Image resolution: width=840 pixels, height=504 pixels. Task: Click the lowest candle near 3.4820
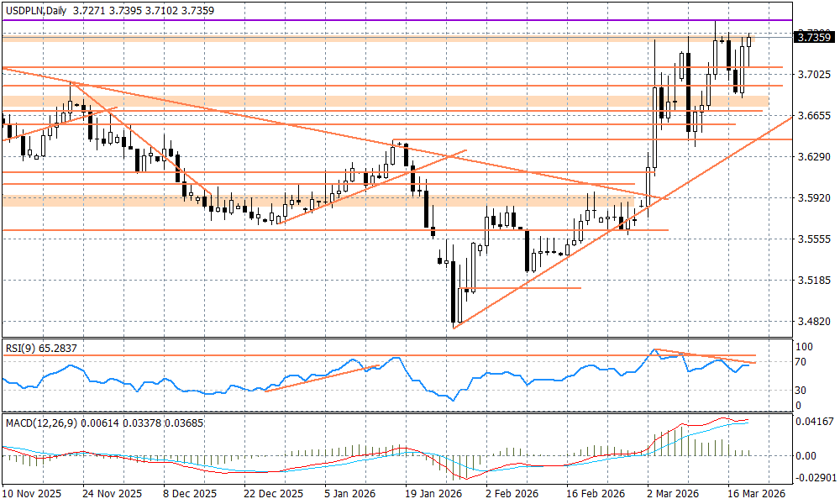pyautogui.click(x=454, y=294)
